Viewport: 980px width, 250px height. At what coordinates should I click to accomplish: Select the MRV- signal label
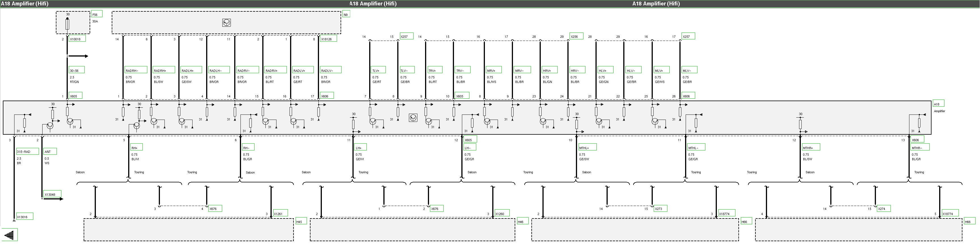coord(522,70)
